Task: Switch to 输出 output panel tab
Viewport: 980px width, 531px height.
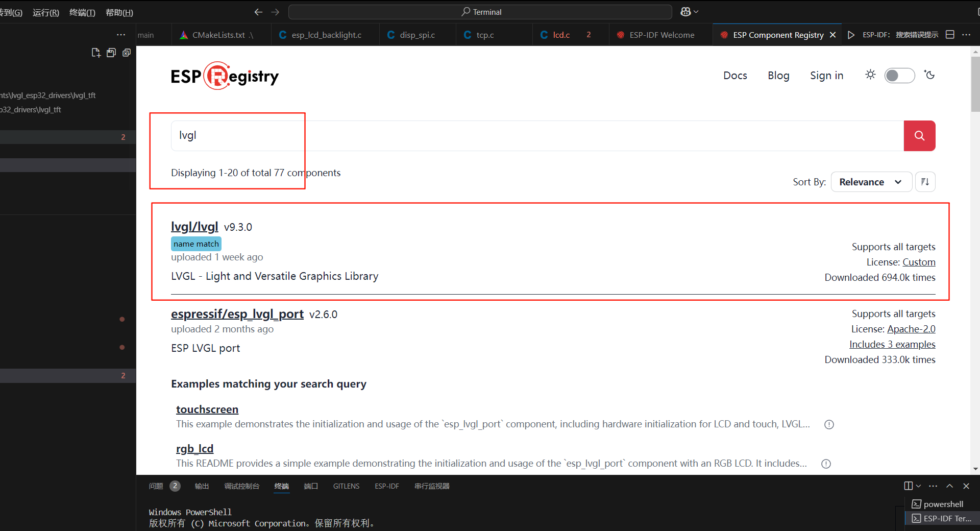Action: point(202,486)
